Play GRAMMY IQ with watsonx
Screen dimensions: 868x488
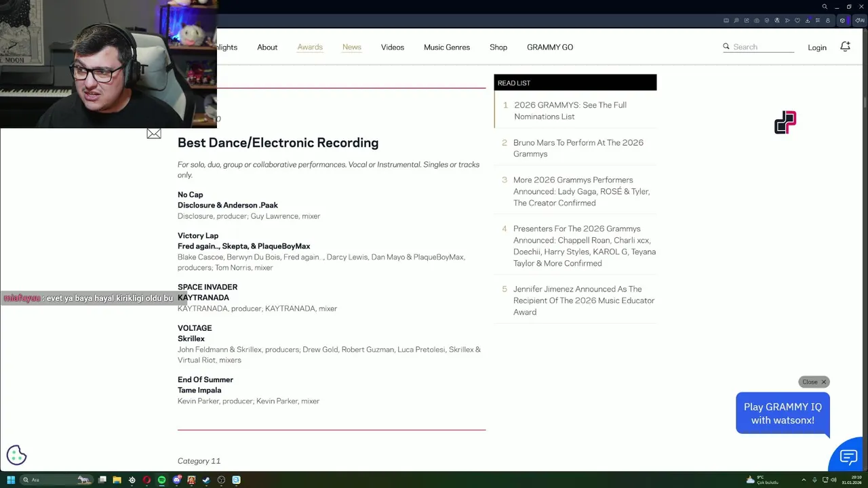[783, 413]
